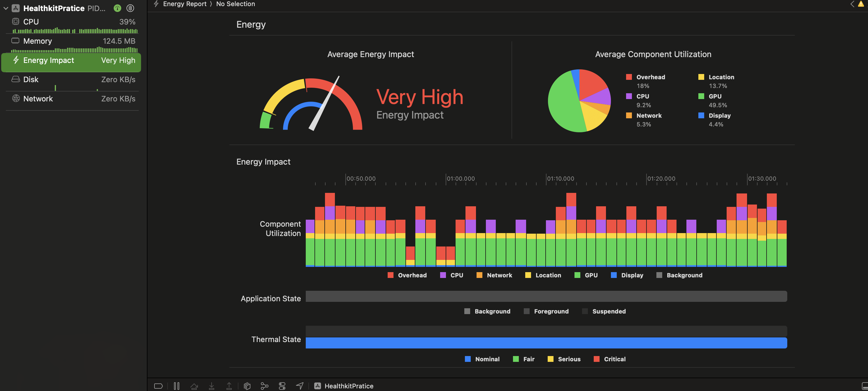
Task: Click Energy Report breadcrumb
Action: click(184, 4)
